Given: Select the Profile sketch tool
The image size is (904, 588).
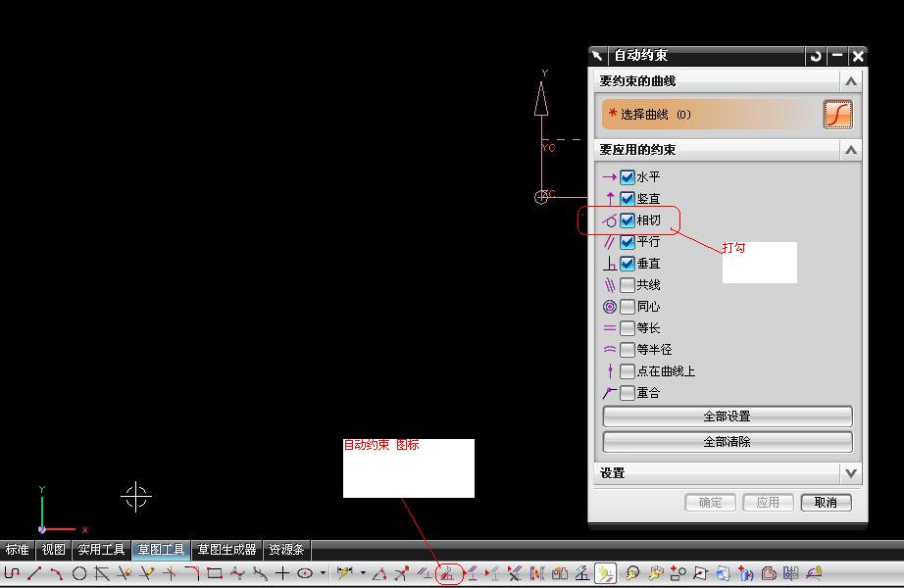Looking at the screenshot, I should coord(12,573).
